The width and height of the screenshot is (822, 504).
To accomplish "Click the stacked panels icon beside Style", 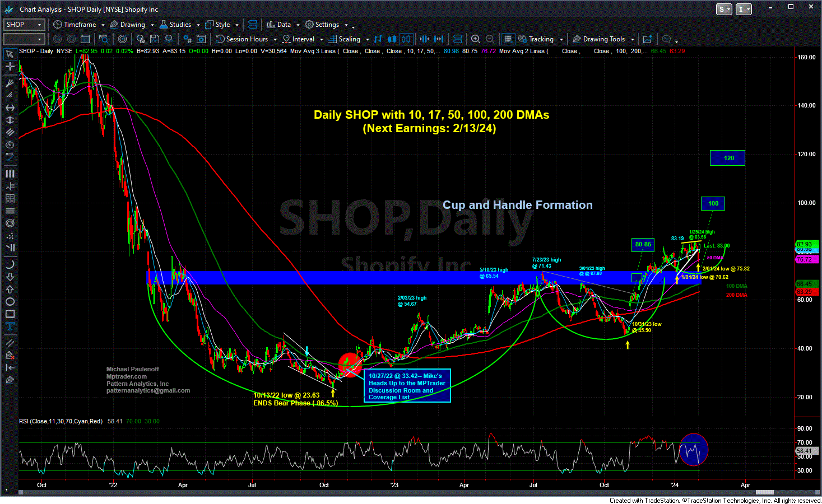I will [x=252, y=25].
